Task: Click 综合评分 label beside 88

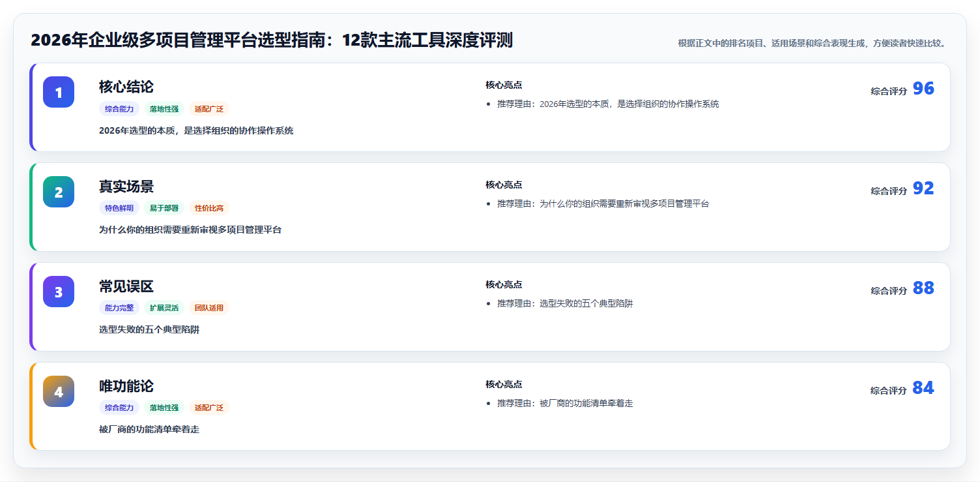Action: [889, 291]
